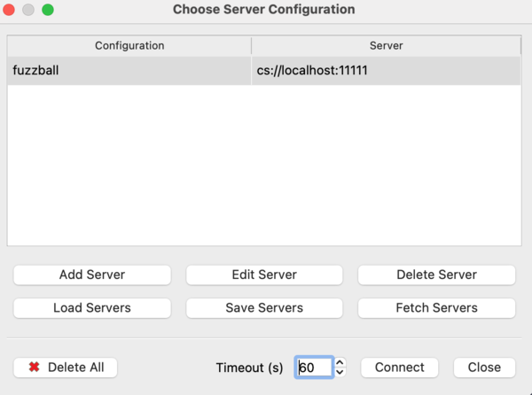Click the Add Server button
The image size is (532, 395).
tap(92, 275)
